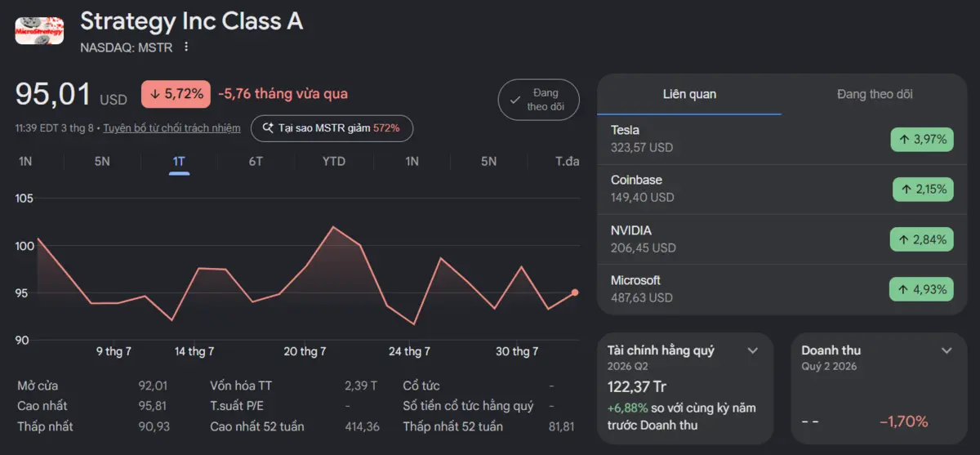Click Microsoft's 4,93% change badge
The width and height of the screenshot is (980, 455).
coord(921,289)
